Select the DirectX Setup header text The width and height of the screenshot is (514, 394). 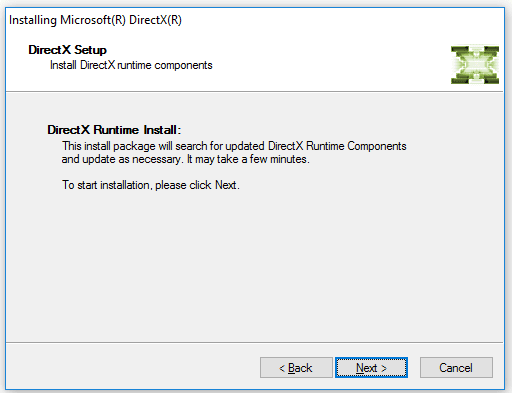pyautogui.click(x=67, y=50)
